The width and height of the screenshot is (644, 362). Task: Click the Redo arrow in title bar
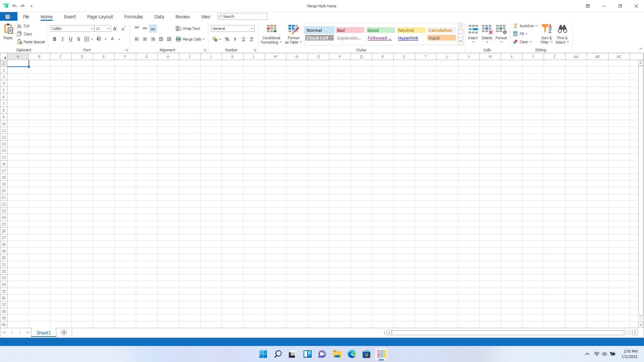[x=22, y=6]
